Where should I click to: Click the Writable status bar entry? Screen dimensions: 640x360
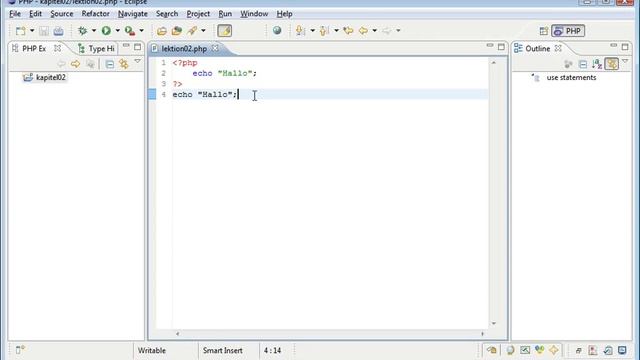pyautogui.click(x=152, y=351)
